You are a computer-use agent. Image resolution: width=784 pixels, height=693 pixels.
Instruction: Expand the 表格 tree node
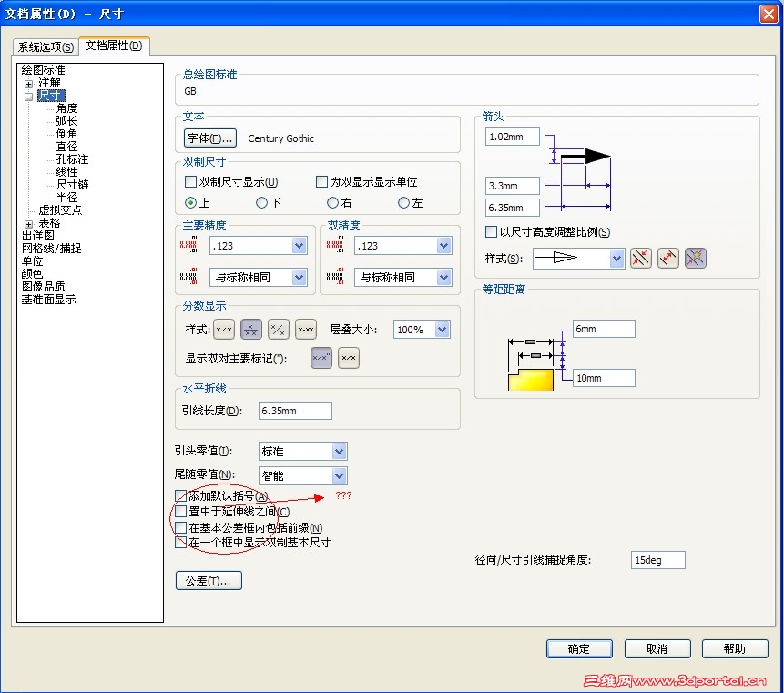tap(28, 224)
